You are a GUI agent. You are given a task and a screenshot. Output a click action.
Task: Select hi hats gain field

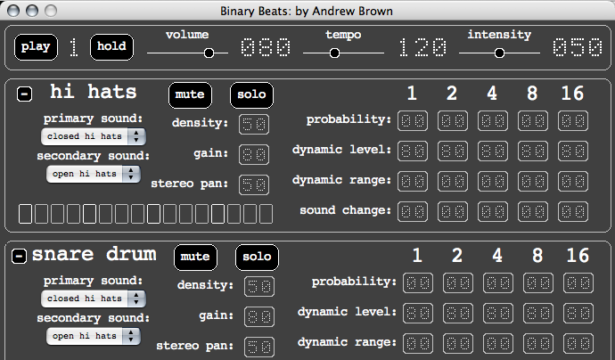click(254, 155)
